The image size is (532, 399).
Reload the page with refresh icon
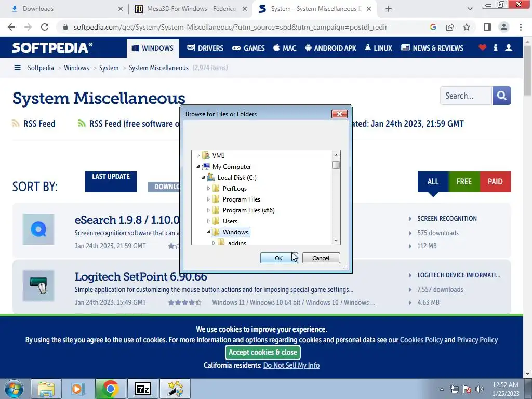(45, 27)
